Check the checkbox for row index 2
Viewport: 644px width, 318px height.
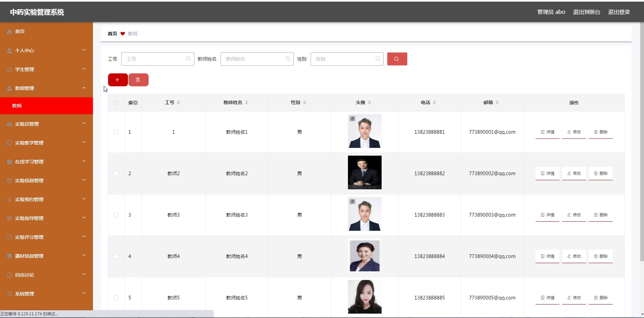[x=116, y=173]
